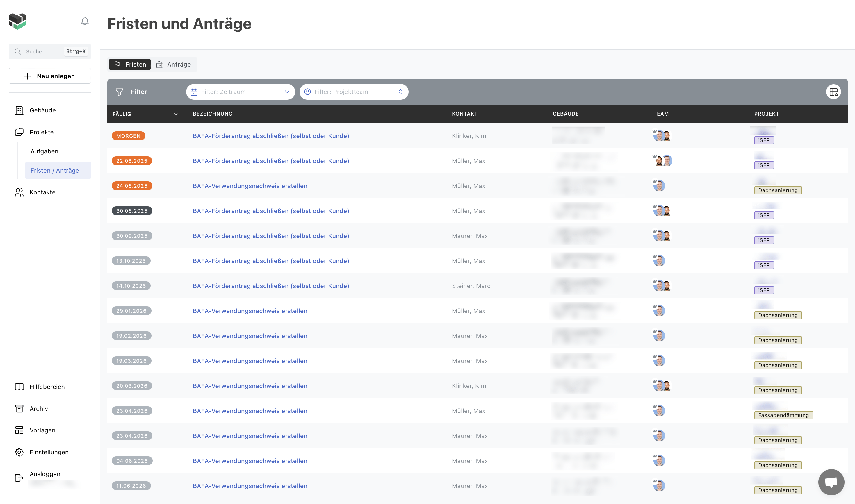
Task: Open the chat support bubble
Action: coord(831,482)
